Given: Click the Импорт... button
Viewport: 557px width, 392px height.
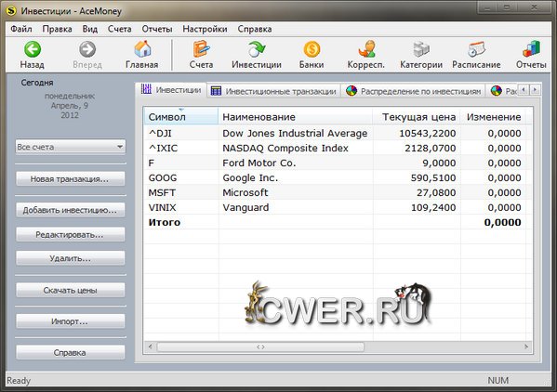Looking at the screenshot, I should pyautogui.click(x=71, y=321).
